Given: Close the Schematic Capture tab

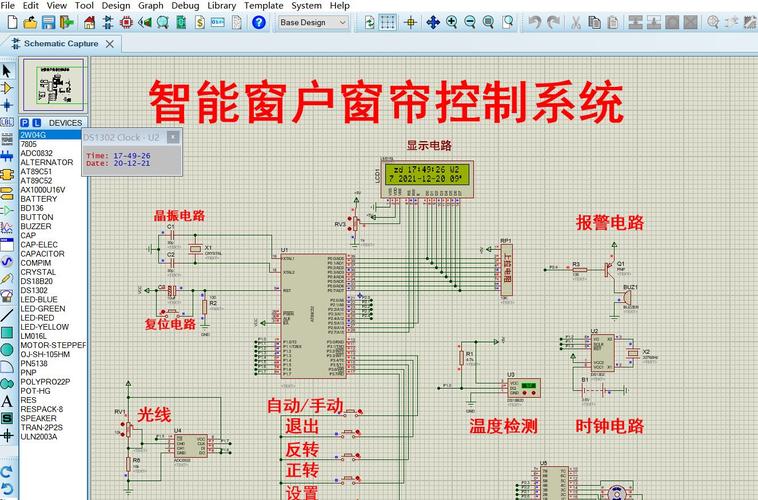Looking at the screenshot, I should tap(110, 44).
